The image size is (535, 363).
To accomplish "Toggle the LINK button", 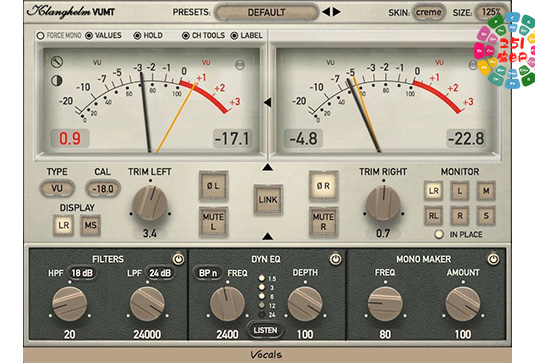I will pos(268,200).
